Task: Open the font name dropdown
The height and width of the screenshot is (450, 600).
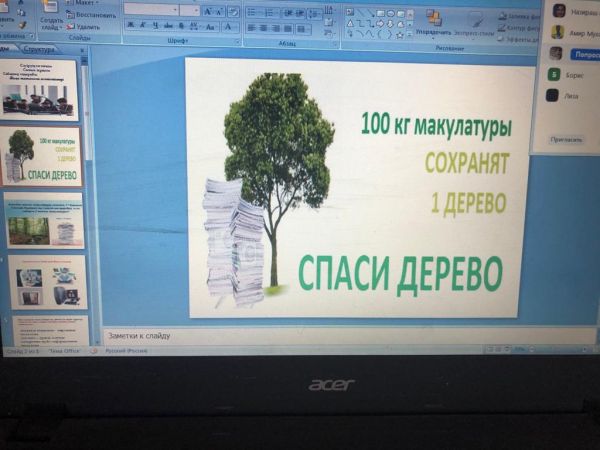Action: [x=174, y=10]
